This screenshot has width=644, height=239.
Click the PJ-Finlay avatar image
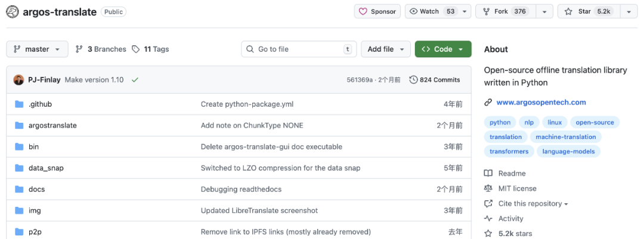tap(19, 80)
